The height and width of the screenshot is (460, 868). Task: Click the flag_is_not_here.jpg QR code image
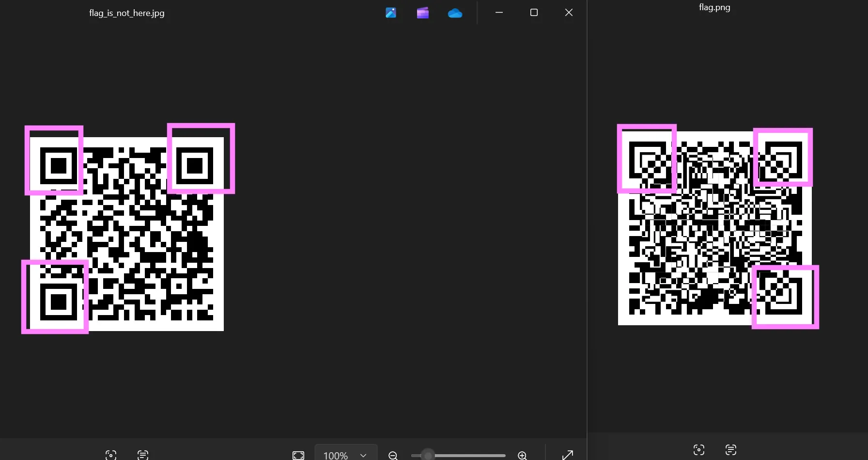click(x=127, y=234)
